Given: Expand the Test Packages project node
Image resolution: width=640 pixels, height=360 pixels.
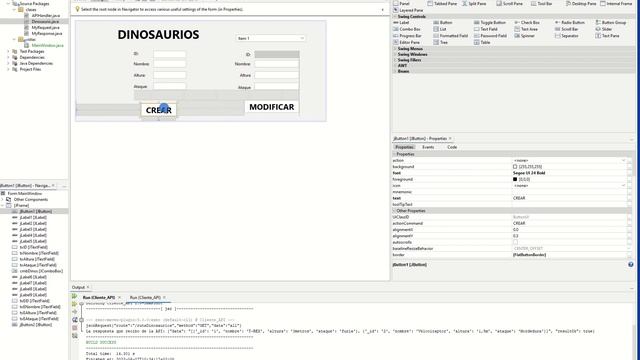Looking at the screenshot, I should click(8, 51).
